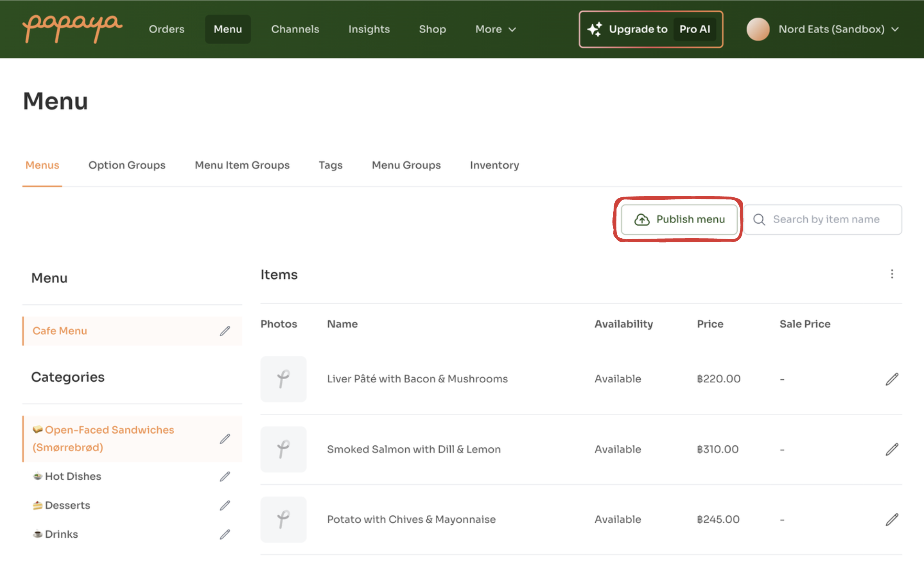924x577 pixels.
Task: Select the Hot Dishes category
Action: coord(73,477)
